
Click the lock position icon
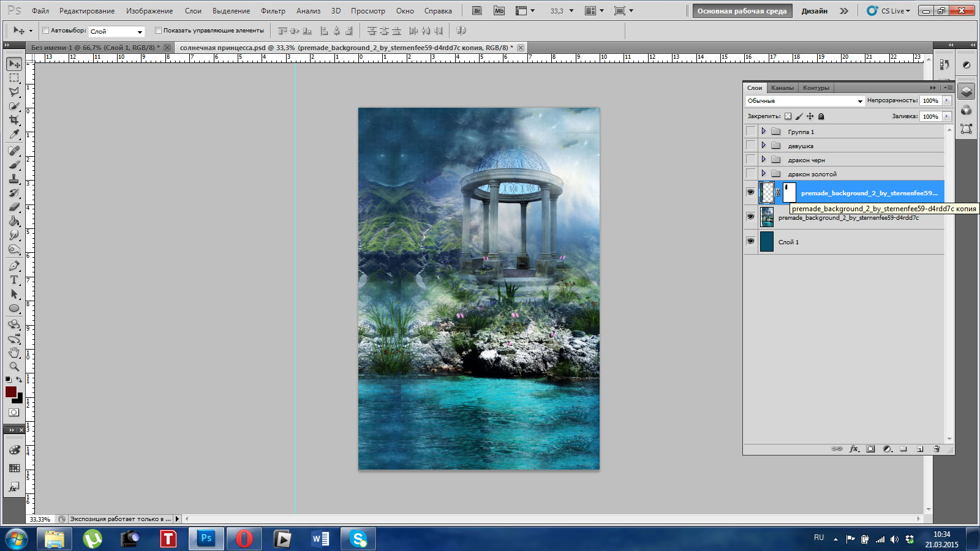pos(810,116)
